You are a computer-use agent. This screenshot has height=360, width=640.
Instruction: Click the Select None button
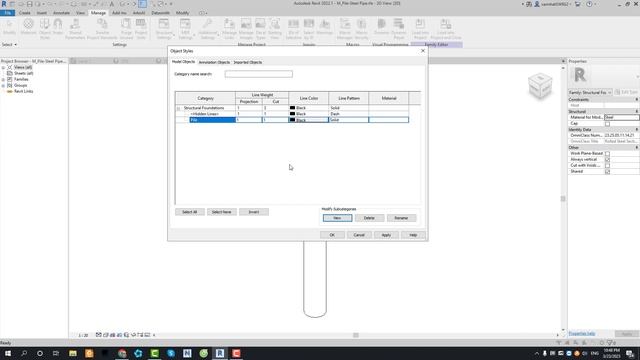222,212
